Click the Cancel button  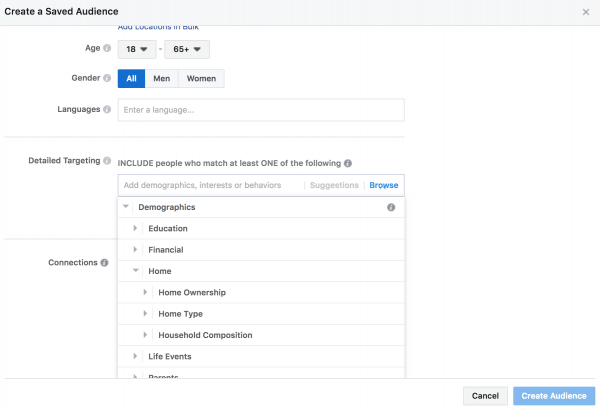click(485, 396)
